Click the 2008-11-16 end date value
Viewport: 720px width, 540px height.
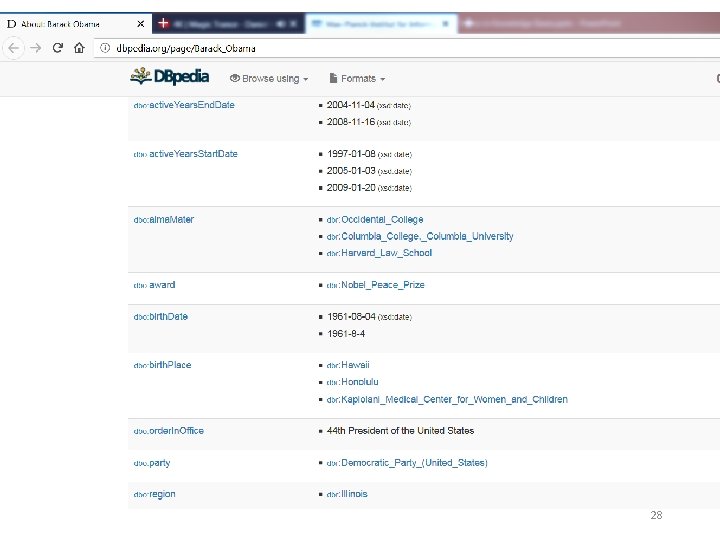(351, 122)
